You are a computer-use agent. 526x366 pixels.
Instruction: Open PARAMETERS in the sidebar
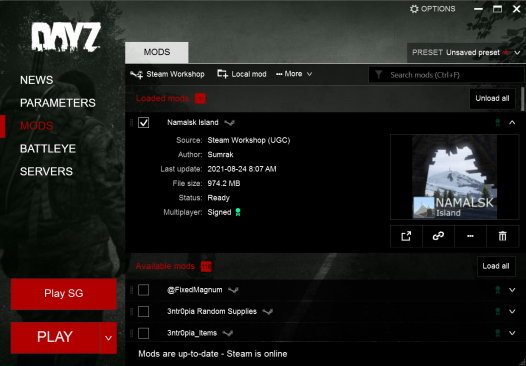tap(58, 103)
